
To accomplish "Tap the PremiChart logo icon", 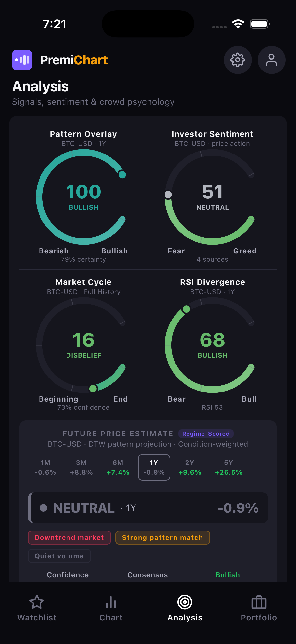I will pyautogui.click(x=22, y=60).
